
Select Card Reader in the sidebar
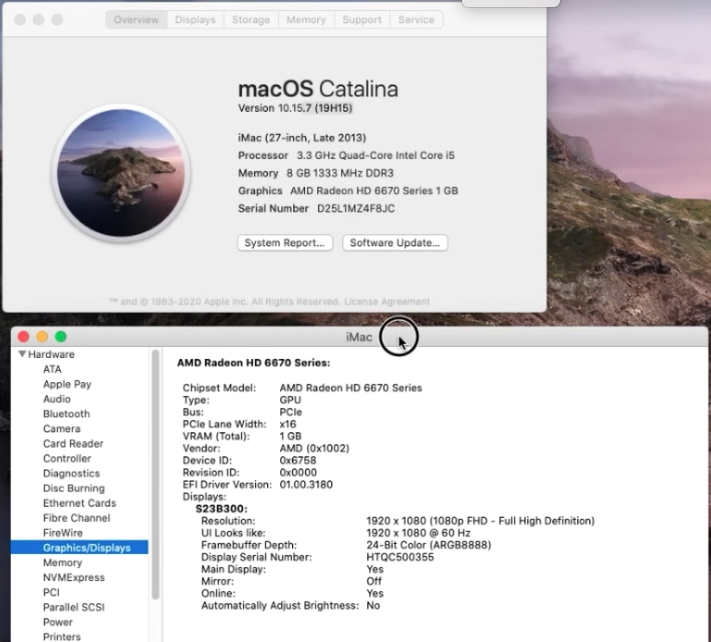pos(73,443)
